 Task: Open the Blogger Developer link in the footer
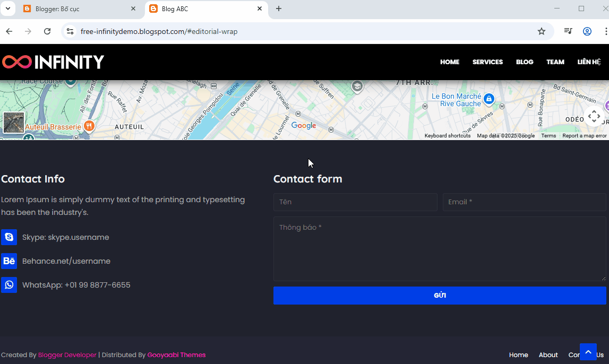(67, 355)
